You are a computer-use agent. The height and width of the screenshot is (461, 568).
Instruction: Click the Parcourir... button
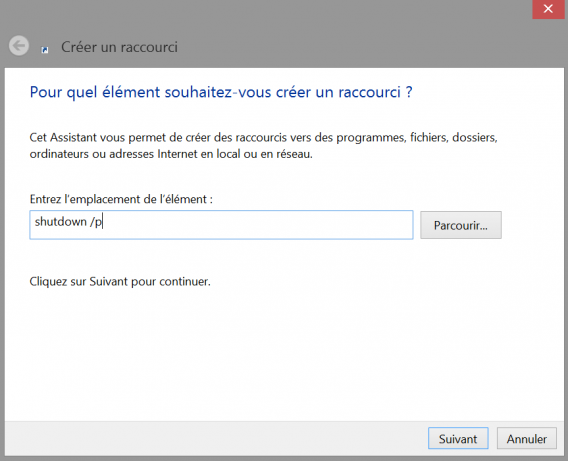tap(461, 225)
